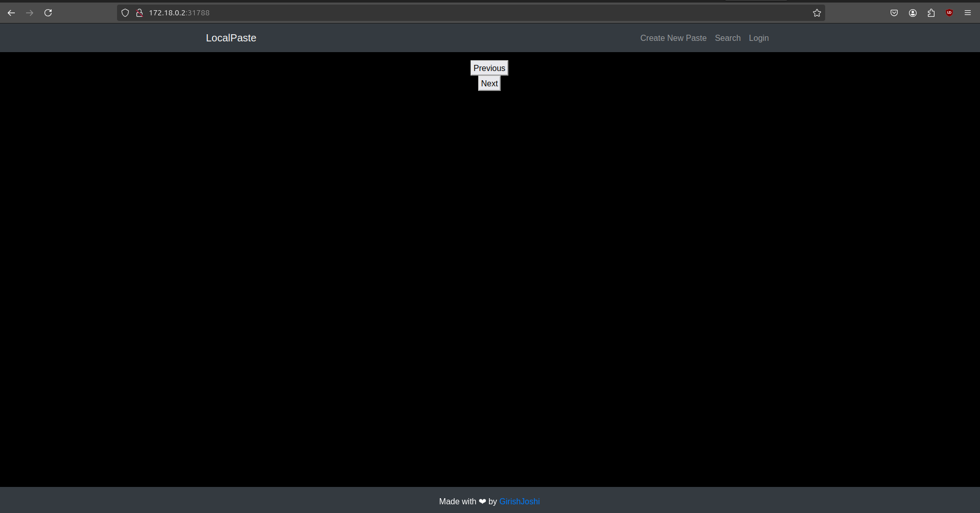
Task: Click the insecure connection padlock icon
Action: point(139,13)
